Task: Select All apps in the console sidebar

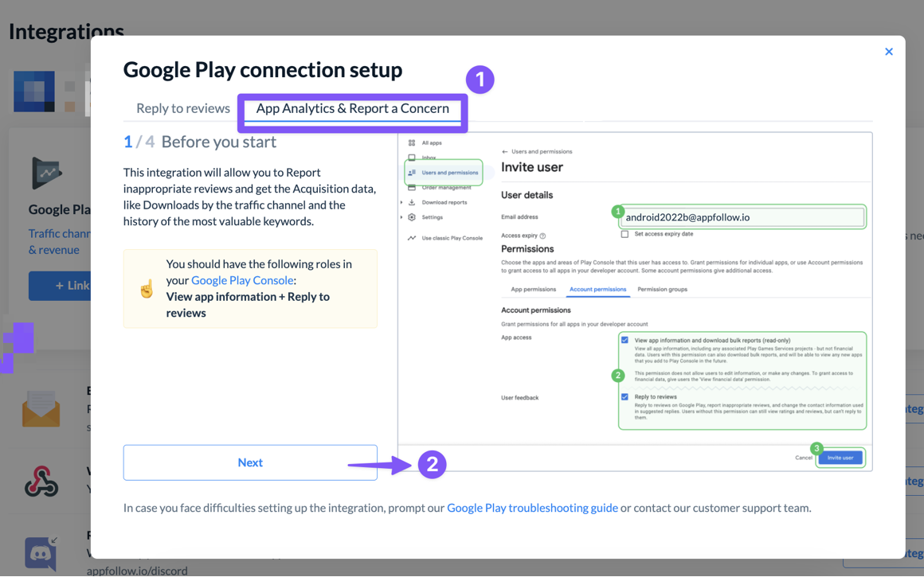Action: click(432, 143)
